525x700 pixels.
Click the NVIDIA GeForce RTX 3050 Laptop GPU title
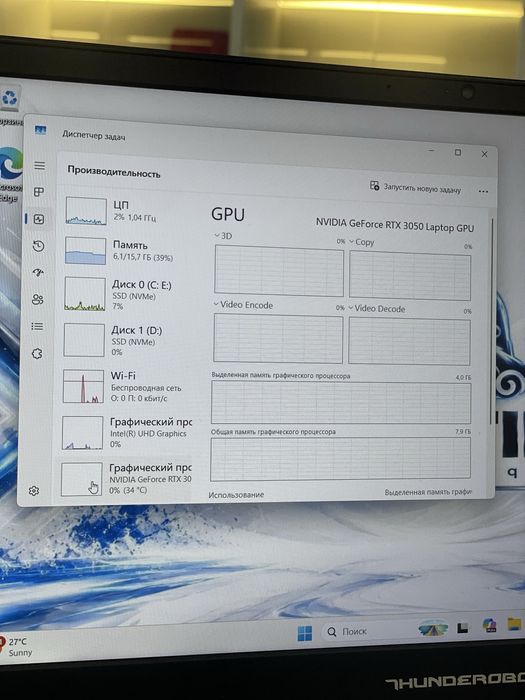(x=395, y=225)
